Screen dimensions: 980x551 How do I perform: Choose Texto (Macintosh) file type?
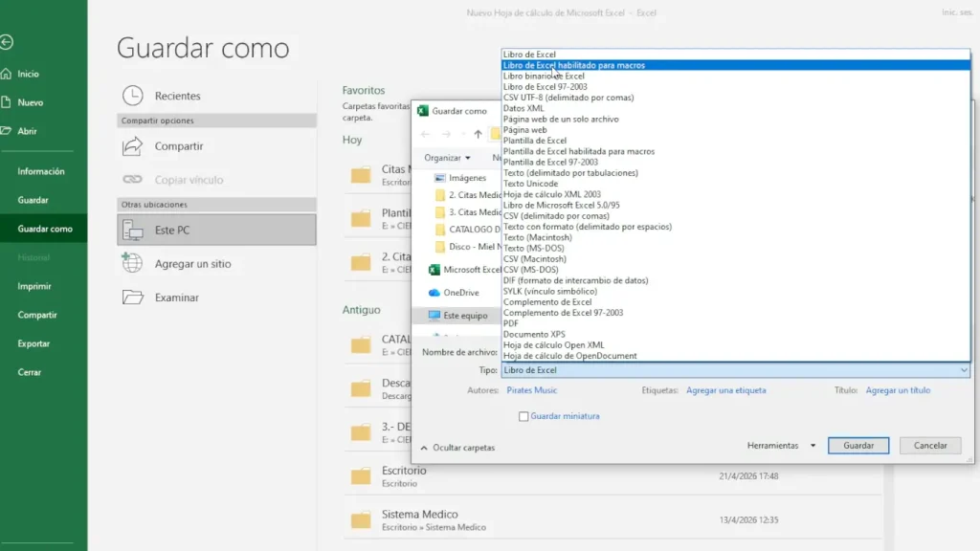point(736,237)
